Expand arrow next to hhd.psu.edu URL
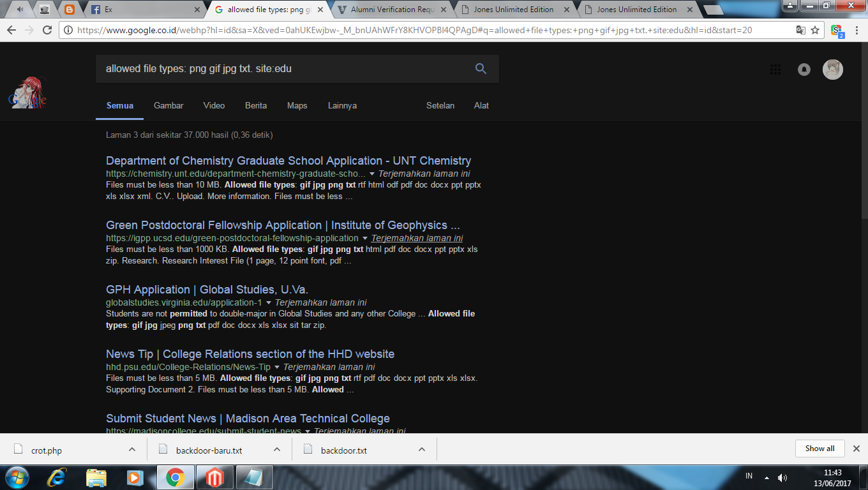This screenshot has height=490, width=868. 277,367
